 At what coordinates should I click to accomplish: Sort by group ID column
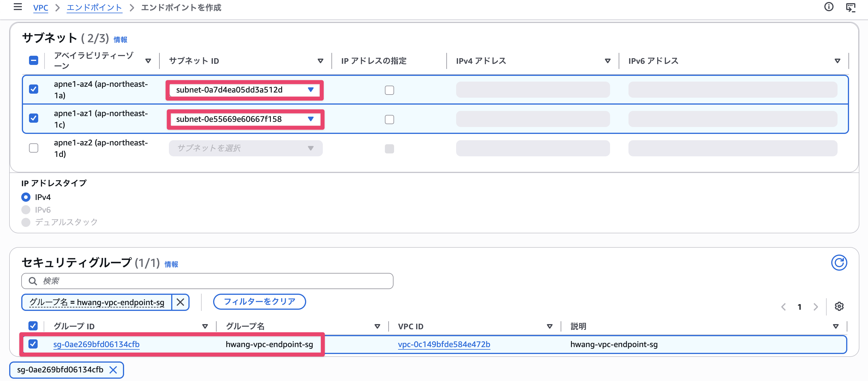[x=205, y=326]
